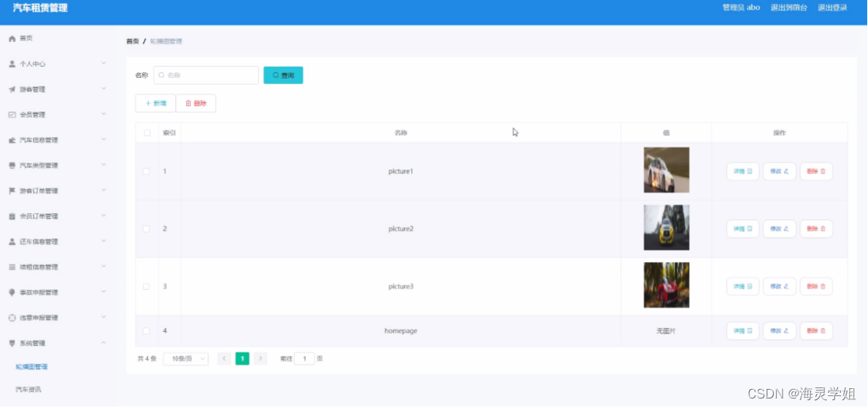This screenshot has width=868, height=408.
Task: Open the picture3 red car thumbnail
Action: point(667,285)
